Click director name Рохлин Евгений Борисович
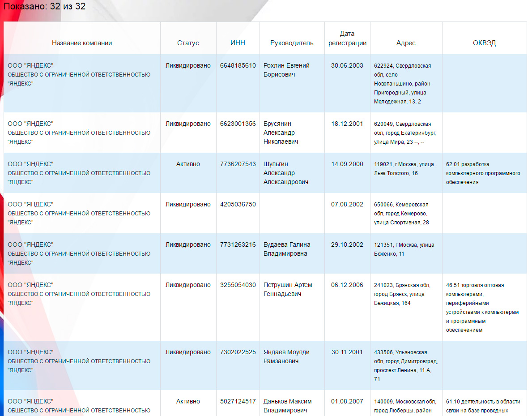 (286, 70)
